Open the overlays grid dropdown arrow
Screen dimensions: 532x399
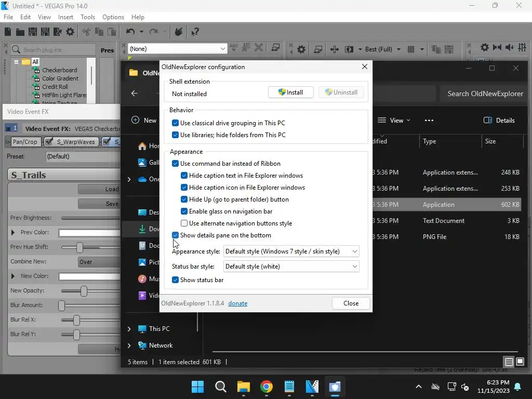[x=422, y=49]
